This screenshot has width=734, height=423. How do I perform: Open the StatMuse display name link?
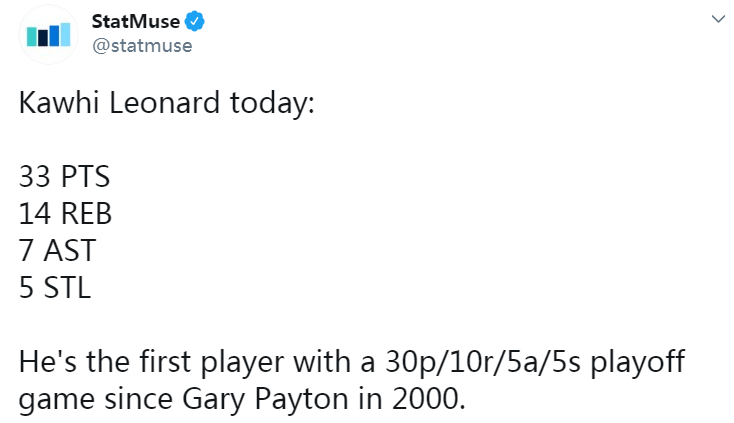tap(135, 22)
